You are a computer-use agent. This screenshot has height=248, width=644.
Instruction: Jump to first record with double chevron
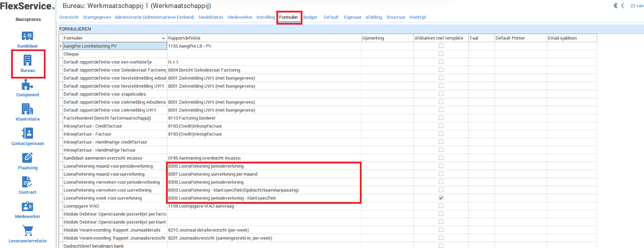tap(615, 6)
